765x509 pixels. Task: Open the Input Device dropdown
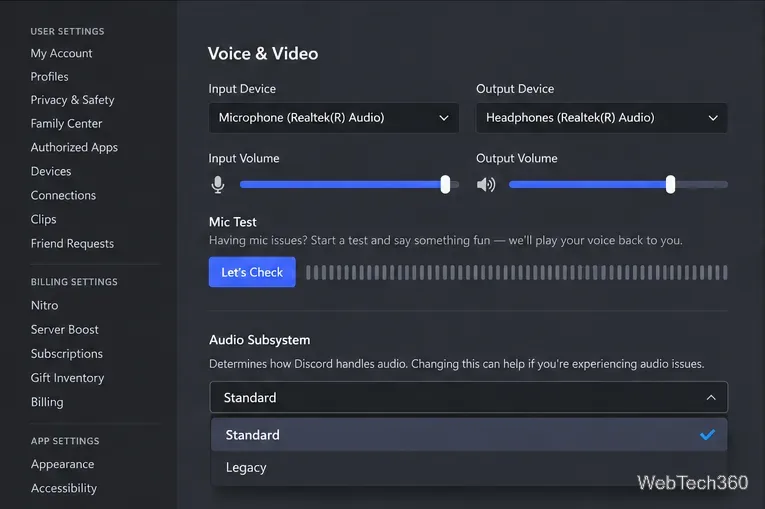point(334,118)
